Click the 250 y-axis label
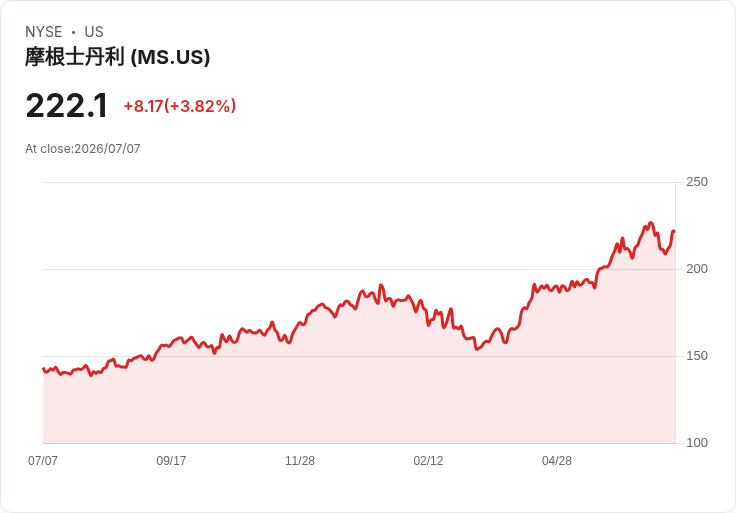The height and width of the screenshot is (513, 736). coord(697,182)
